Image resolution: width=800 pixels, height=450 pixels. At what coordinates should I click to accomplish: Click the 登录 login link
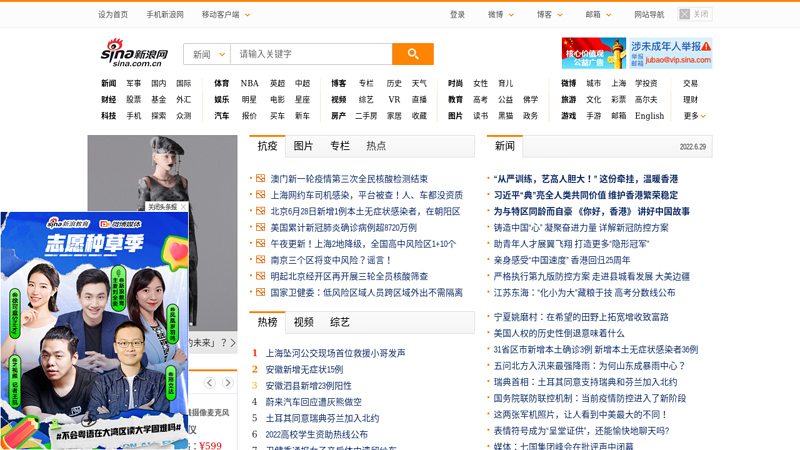(457, 15)
